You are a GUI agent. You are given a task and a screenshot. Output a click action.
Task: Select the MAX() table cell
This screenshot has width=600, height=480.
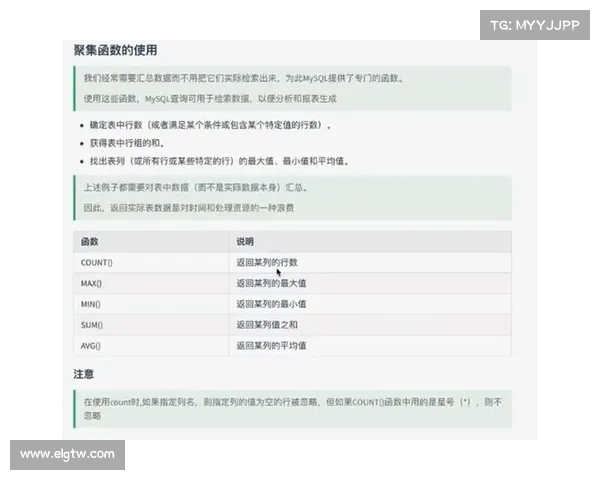[151, 283]
